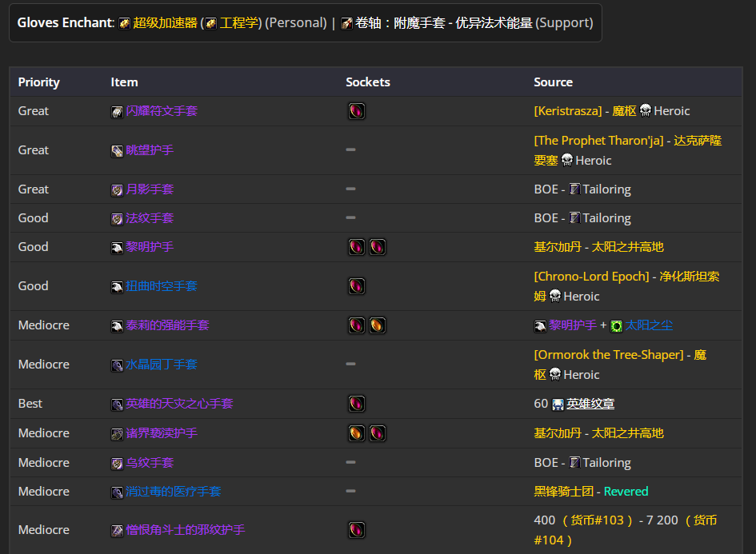Open the 卷轴：附魔手套 - 优异法术能量 link
This screenshot has width=756, height=554.
pyautogui.click(x=444, y=23)
